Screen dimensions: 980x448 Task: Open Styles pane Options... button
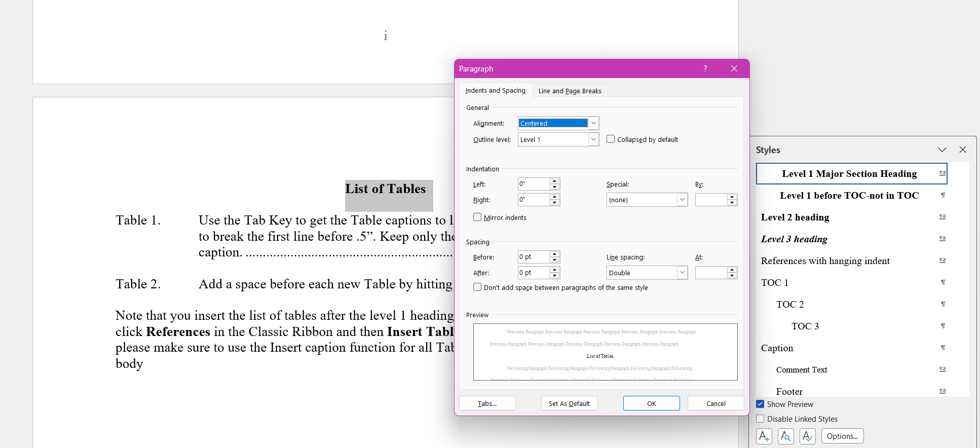(843, 436)
